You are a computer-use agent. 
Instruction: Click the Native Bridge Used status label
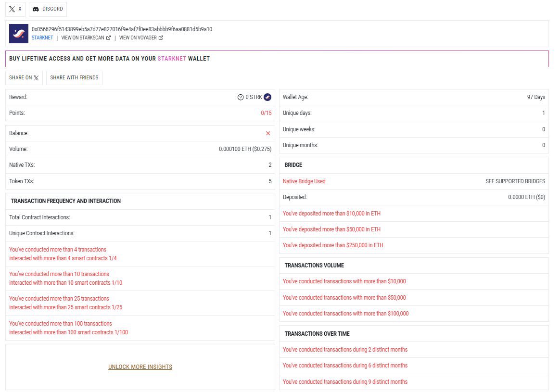[304, 181]
